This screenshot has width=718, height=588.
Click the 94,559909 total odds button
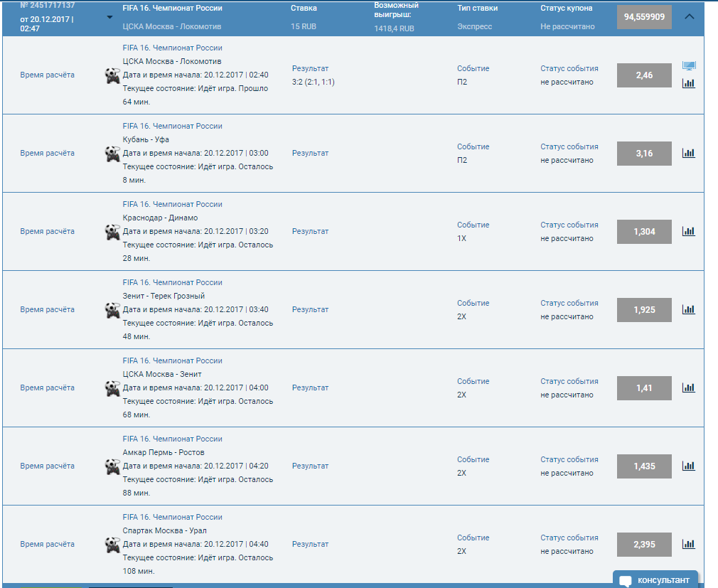pyautogui.click(x=644, y=16)
